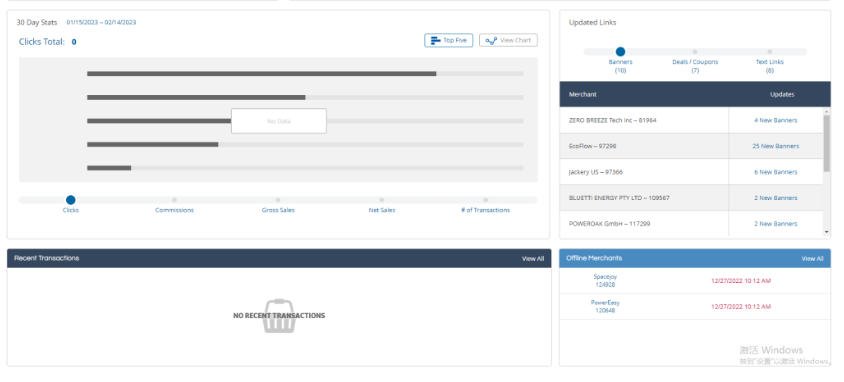The height and width of the screenshot is (382, 844).
Task: Click the shopping basket icon
Action: [279, 316]
